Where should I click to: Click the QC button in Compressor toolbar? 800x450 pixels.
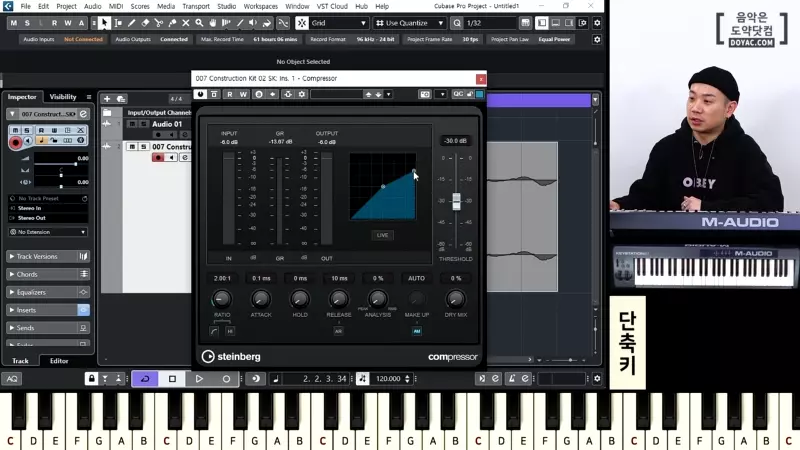[x=458, y=94]
